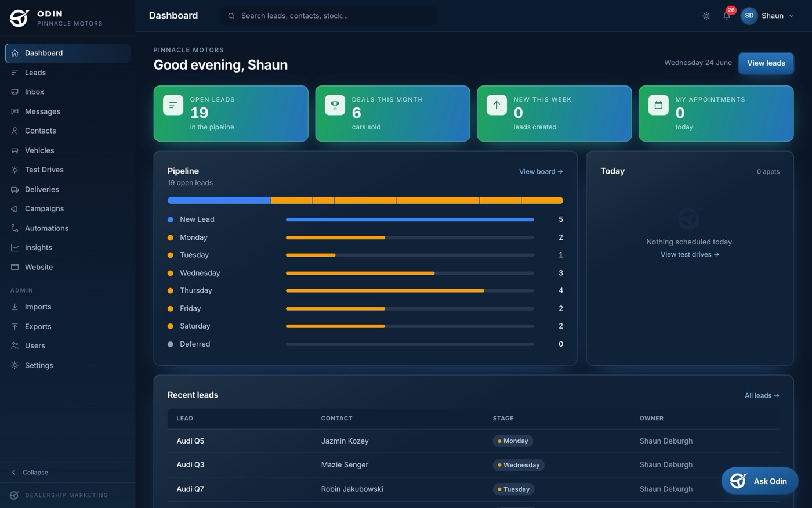
Task: Click the calendar icon on My Appointments
Action: click(x=658, y=105)
